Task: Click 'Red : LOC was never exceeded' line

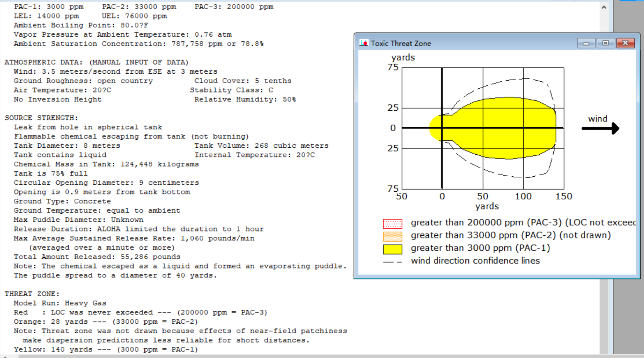Action: coord(140,312)
